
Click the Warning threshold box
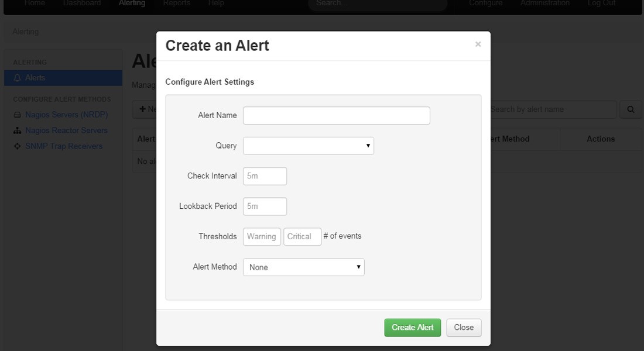(x=262, y=237)
